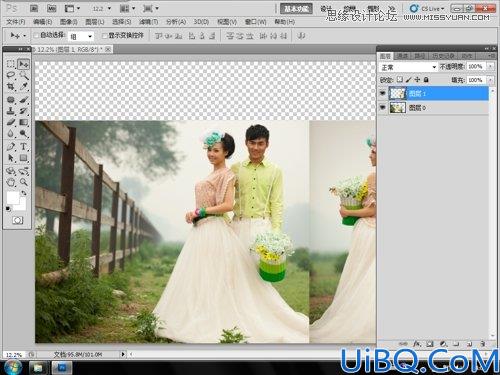The height and width of the screenshot is (375, 500).
Task: Open Photoshop taskbar icon
Action: tap(62, 368)
